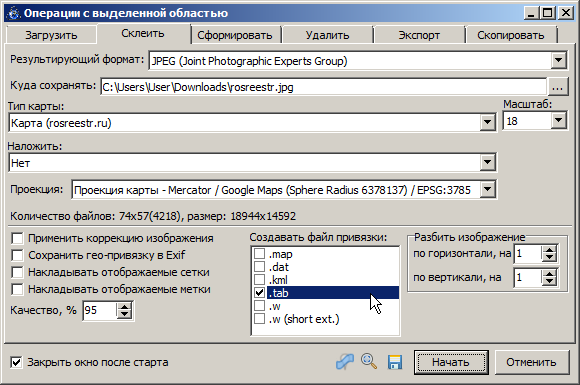Switch to the Сформировать tab
Viewport: 580px width, 385px height.
tap(235, 35)
